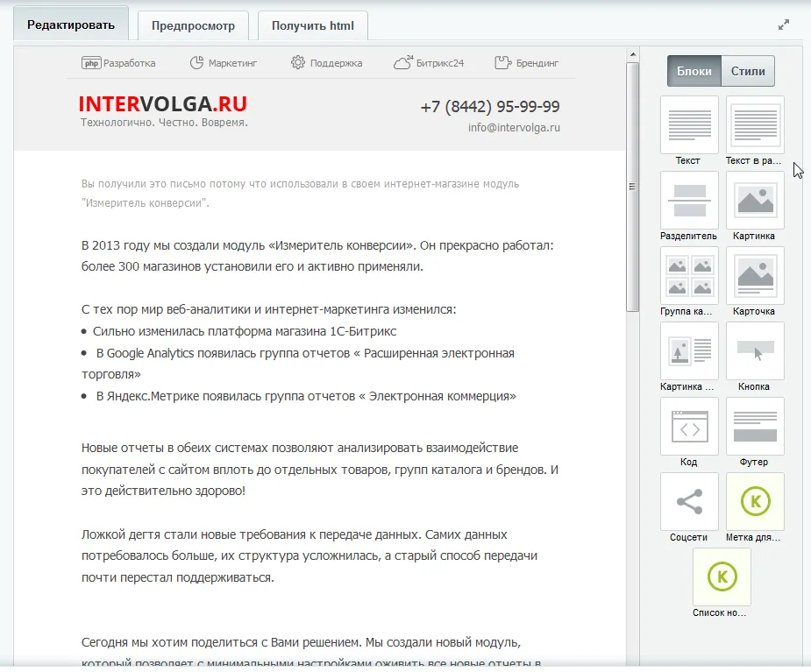Show the Блоки panel
Image resolution: width=811 pixels, height=672 pixels.
click(x=694, y=72)
